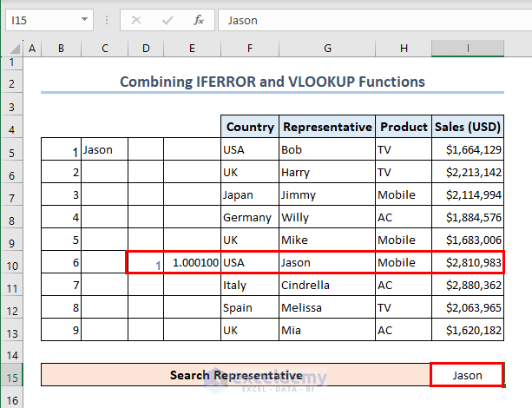Image resolution: width=532 pixels, height=408 pixels.
Task: Click the formula bar containing Jason
Action: tap(373, 20)
